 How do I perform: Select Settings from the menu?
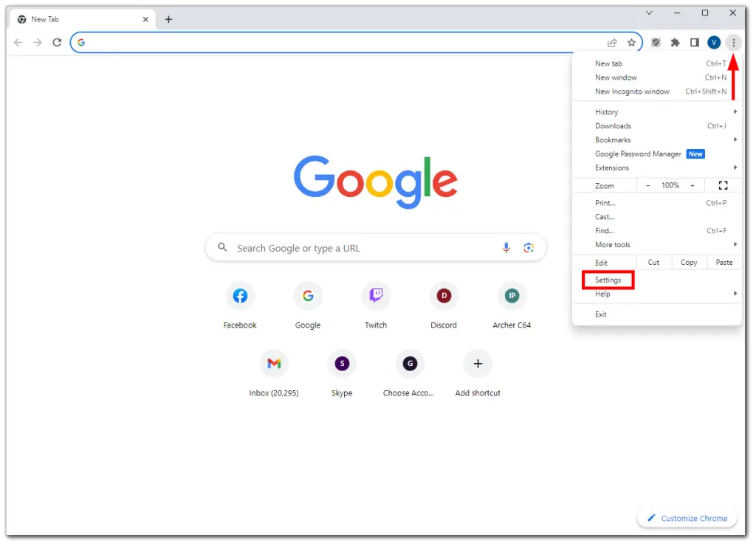click(607, 280)
